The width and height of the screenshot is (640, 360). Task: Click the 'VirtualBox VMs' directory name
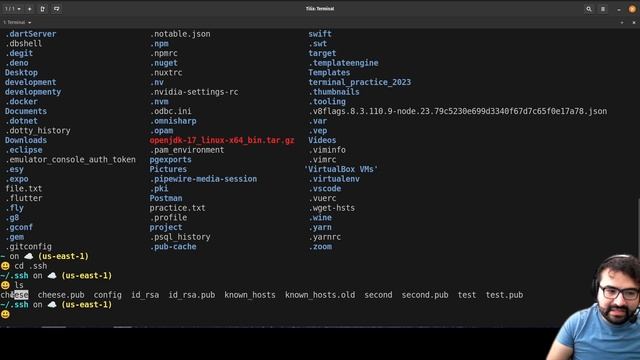click(341, 169)
